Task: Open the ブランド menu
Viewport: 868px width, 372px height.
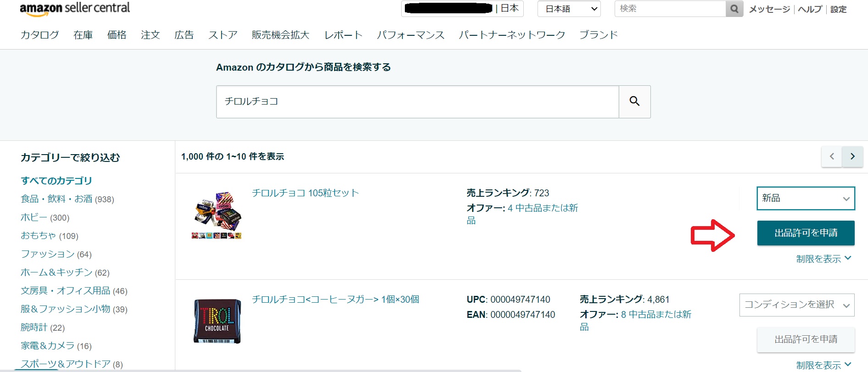Action: (599, 35)
